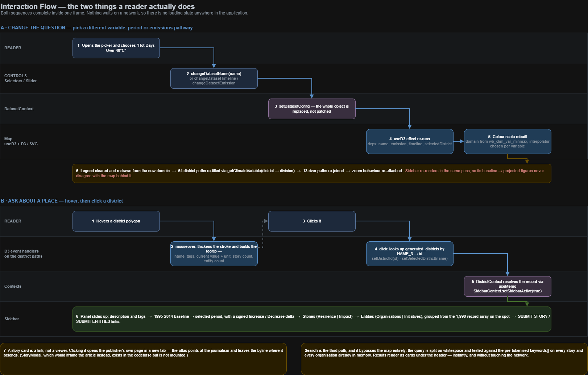Click the 'Both sequences complete inside one frame' subtitle
588x375 pixels.
124,13
